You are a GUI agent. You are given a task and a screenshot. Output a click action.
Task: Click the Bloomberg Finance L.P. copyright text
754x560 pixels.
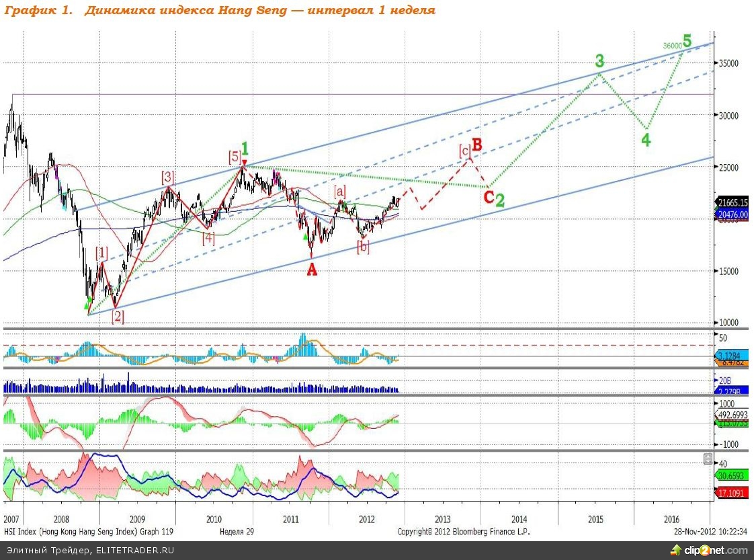click(x=464, y=531)
